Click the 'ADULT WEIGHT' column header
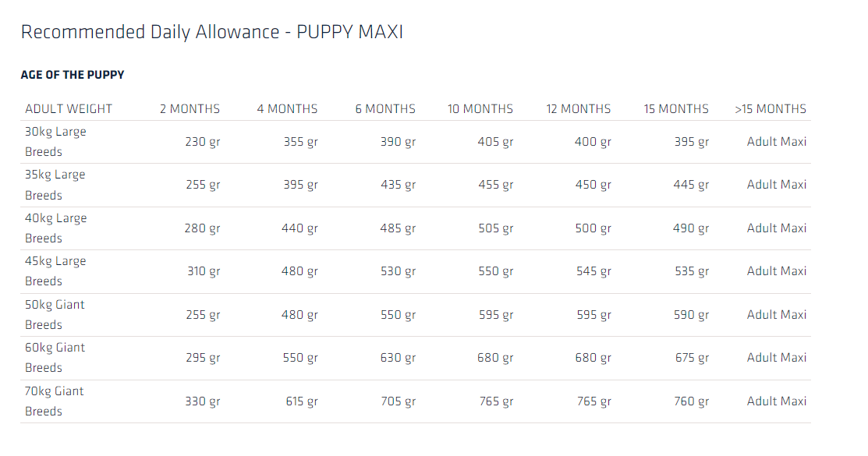The width and height of the screenshot is (868, 456). pos(69,109)
